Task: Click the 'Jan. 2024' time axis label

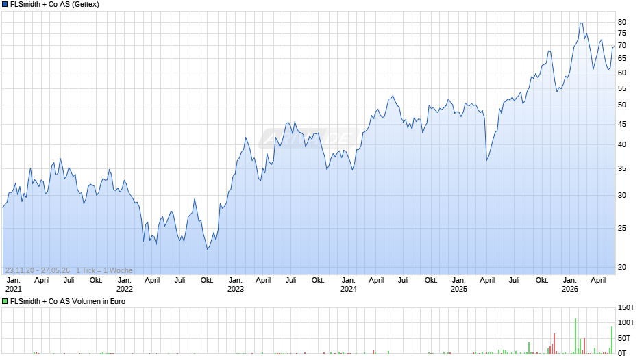Action: (348, 285)
